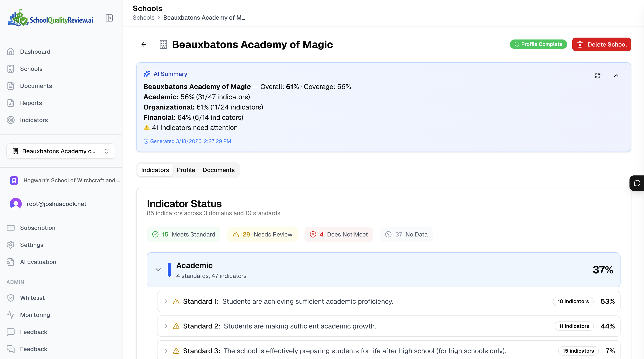This screenshot has height=359, width=644.
Task: Open the Monitoring admin section
Action: click(35, 315)
